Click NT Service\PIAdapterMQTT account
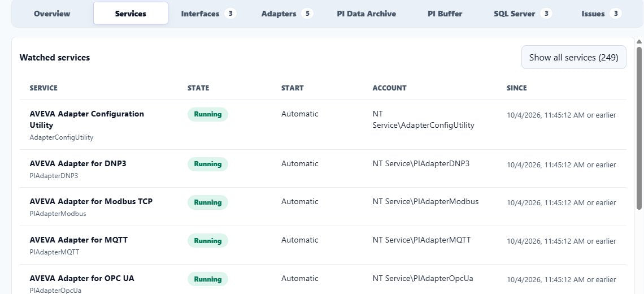This screenshot has height=294, width=644. pyautogui.click(x=421, y=240)
